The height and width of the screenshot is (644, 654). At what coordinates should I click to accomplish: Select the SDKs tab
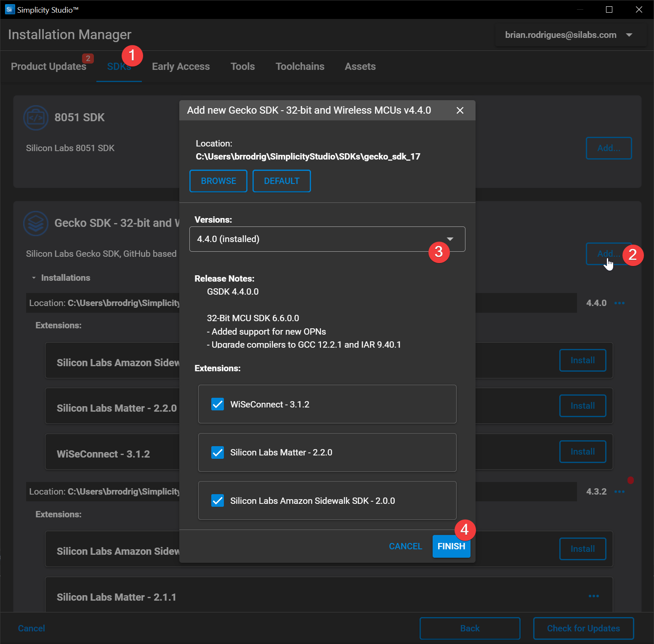[x=119, y=67]
